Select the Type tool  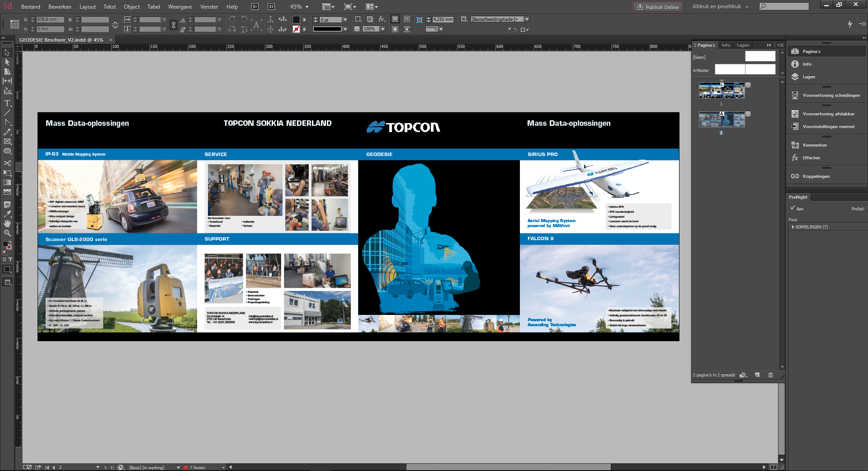(x=7, y=103)
